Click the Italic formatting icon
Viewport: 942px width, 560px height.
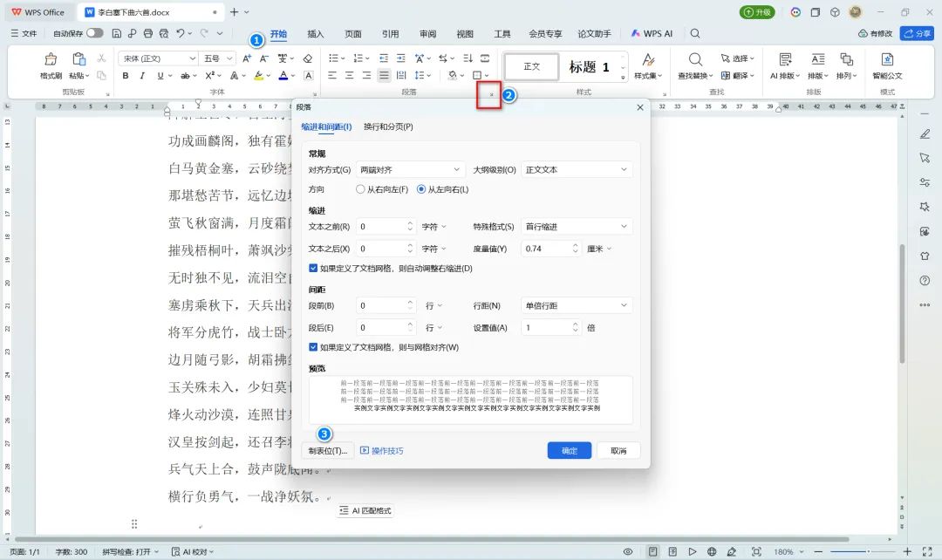point(142,76)
